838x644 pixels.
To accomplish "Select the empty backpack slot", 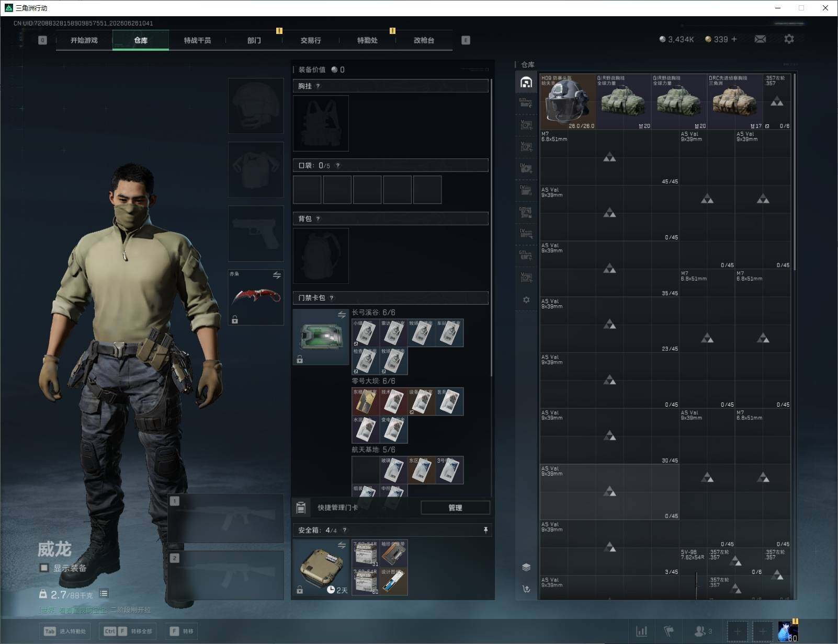I will click(x=321, y=256).
